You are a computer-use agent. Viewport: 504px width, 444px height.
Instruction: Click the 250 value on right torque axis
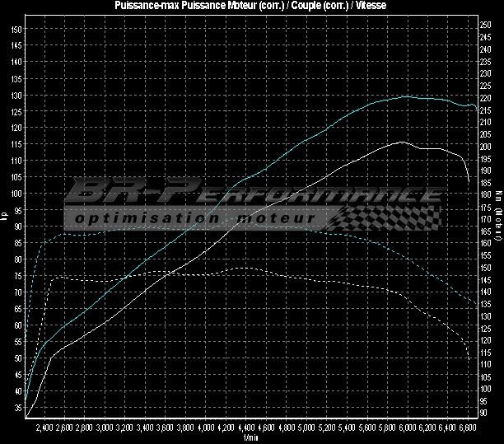tap(485, 25)
